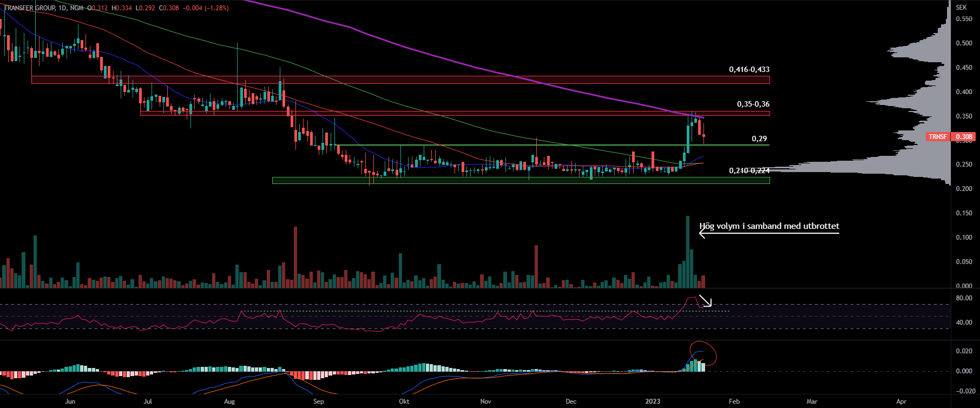
Task: Select the red ellipse on the MACD panel
Action: [x=703, y=353]
